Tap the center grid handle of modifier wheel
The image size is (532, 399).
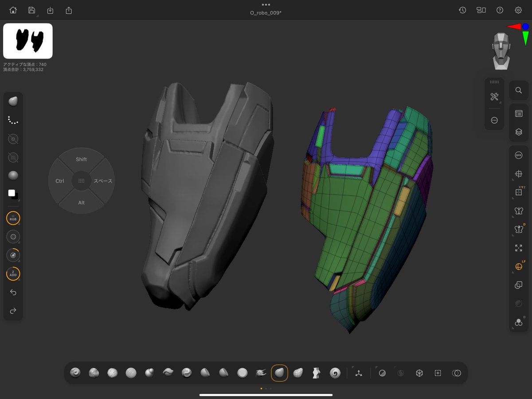(81, 181)
